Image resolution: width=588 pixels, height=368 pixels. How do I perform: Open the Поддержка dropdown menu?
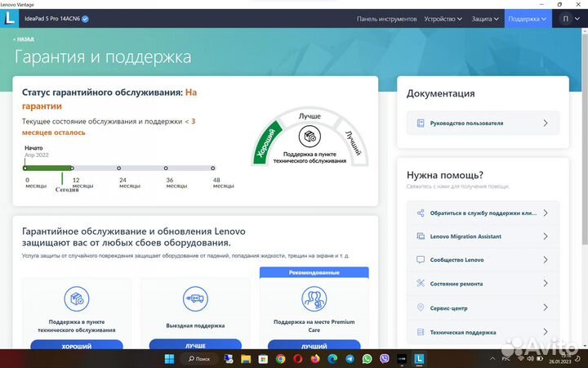click(528, 19)
